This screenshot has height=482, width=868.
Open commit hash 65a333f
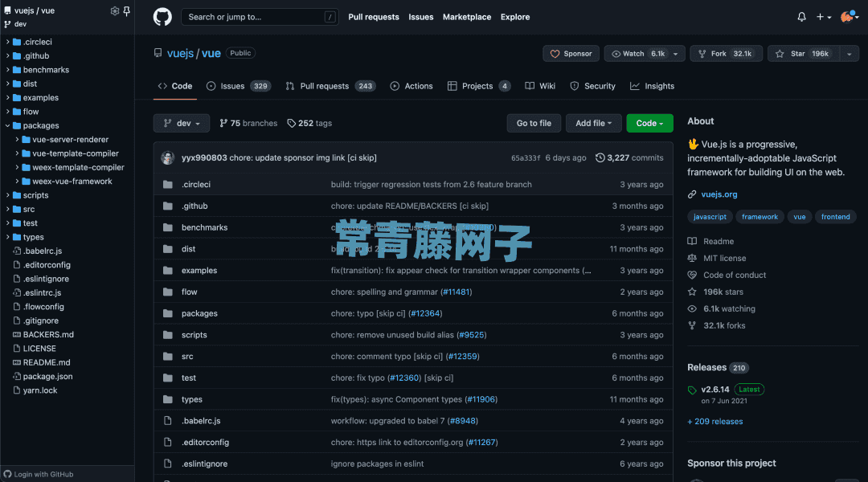click(526, 157)
